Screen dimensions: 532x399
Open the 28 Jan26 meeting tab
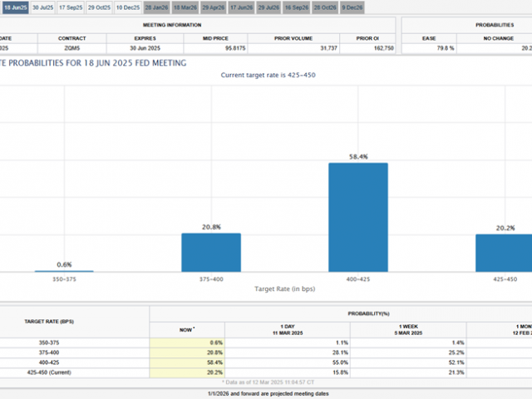point(155,7)
